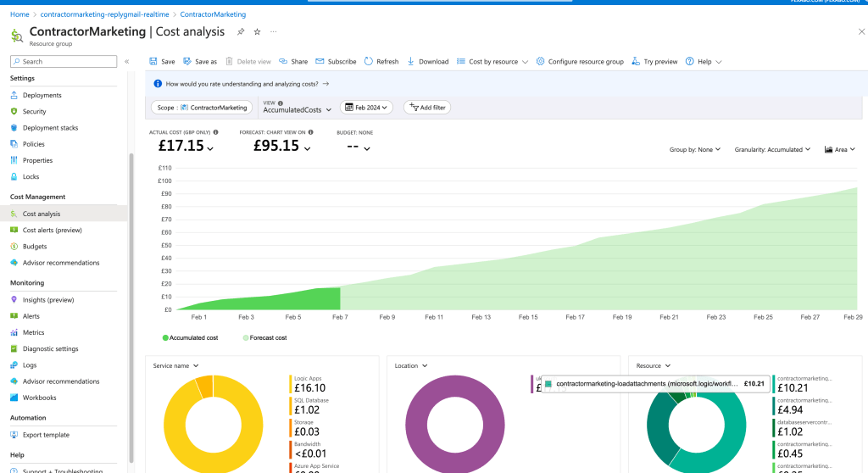Click the info icon beside Actual cost
Image resolution: width=868 pixels, height=473 pixels.
point(216,132)
